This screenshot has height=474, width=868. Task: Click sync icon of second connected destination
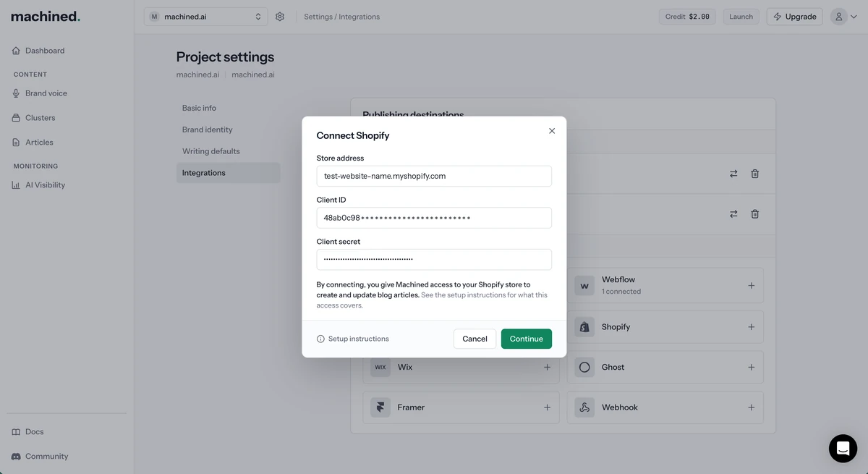[x=733, y=214]
